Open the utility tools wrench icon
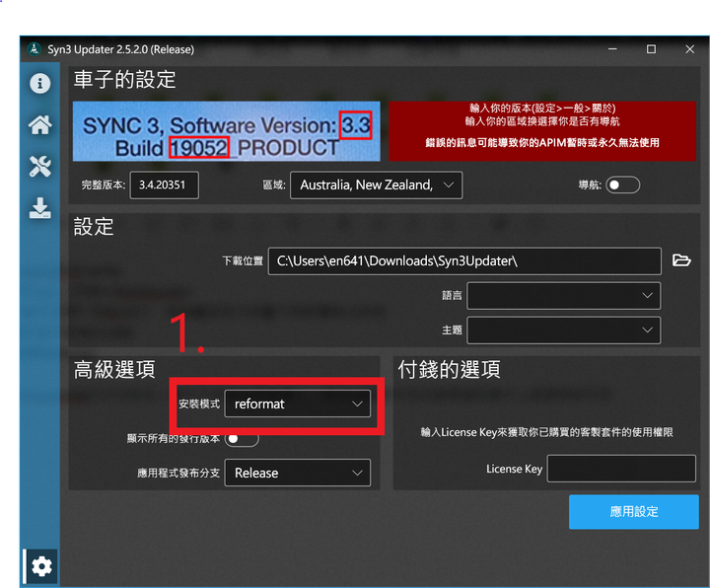The width and height of the screenshot is (710, 588). click(39, 167)
